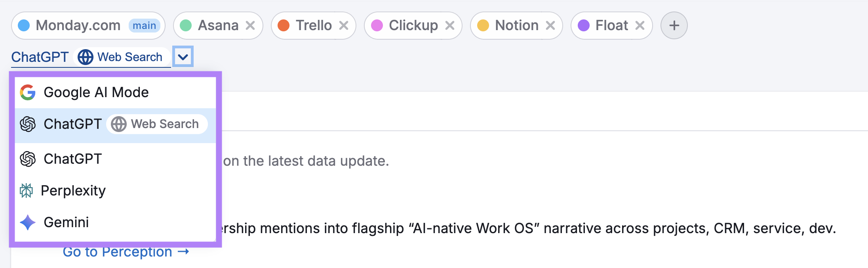This screenshot has height=268, width=868.
Task: Click the blue Monday.com color dot
Action: [24, 25]
